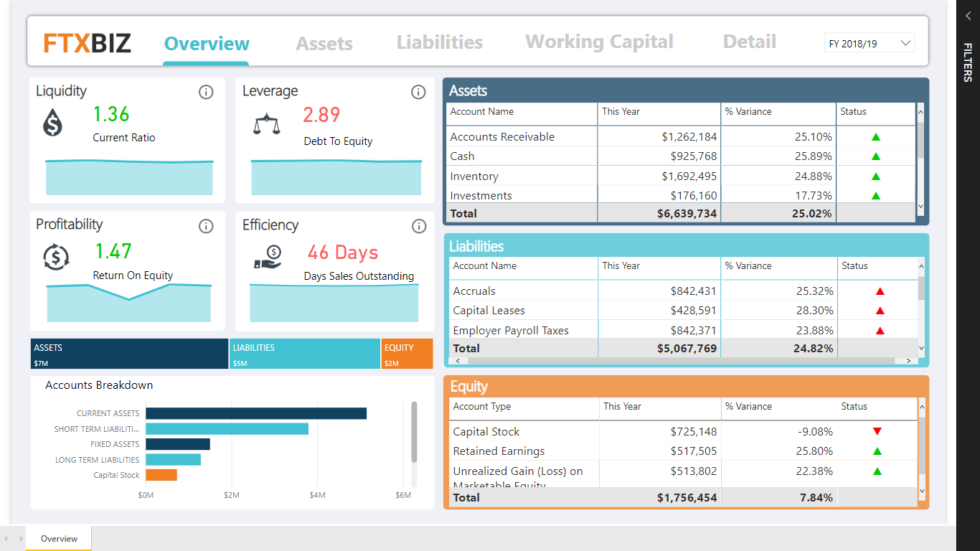The width and height of the screenshot is (980, 551).
Task: Open the Overview navigation tab
Action: (207, 44)
